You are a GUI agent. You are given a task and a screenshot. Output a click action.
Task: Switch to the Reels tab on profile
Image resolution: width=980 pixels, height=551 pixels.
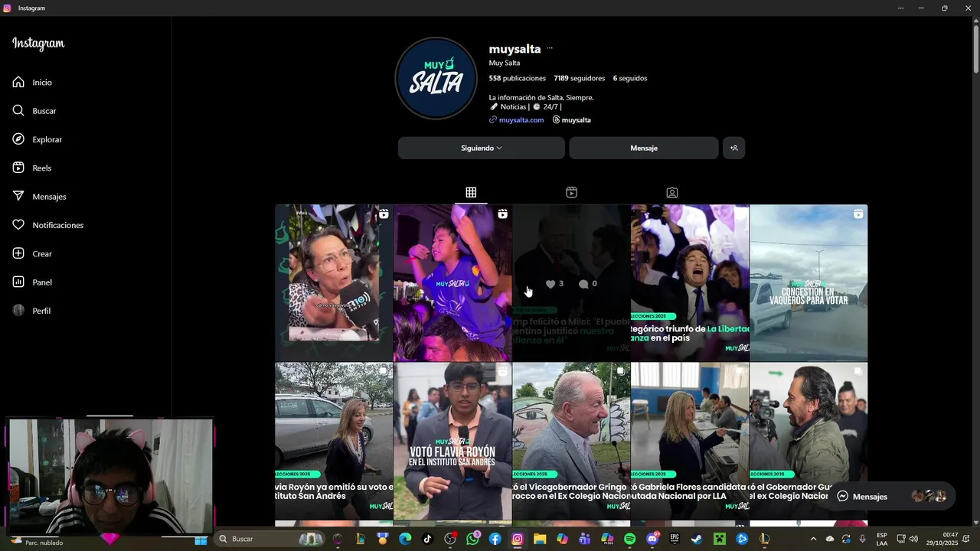(x=571, y=193)
